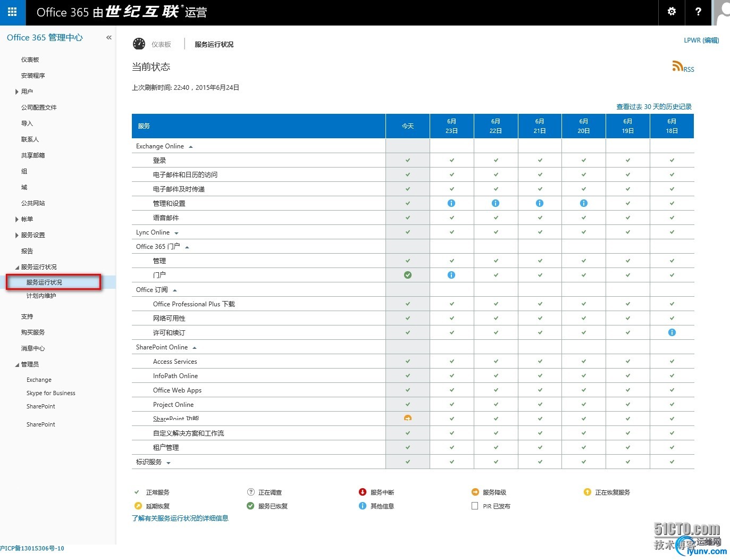This screenshot has height=560, width=730.
Task: Open 消息中心 in the sidebar
Action: click(x=33, y=348)
